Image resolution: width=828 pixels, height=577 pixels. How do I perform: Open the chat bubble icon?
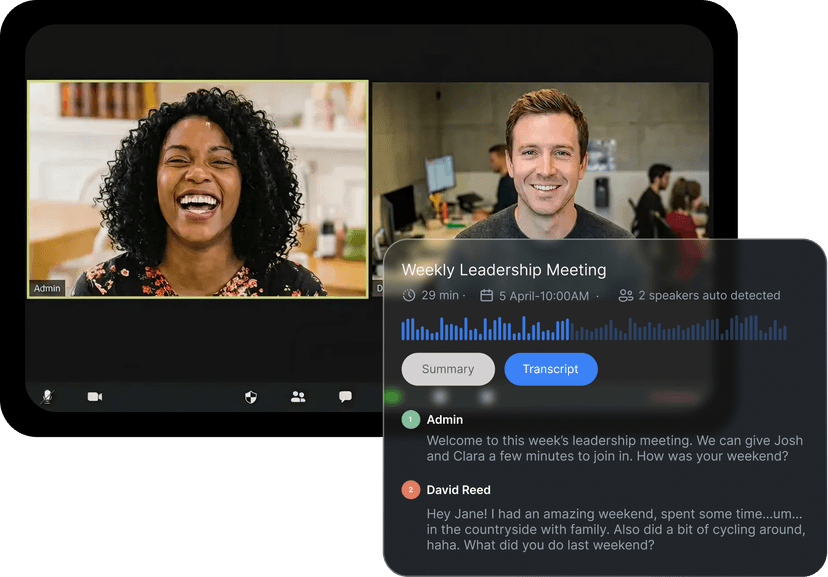345,396
